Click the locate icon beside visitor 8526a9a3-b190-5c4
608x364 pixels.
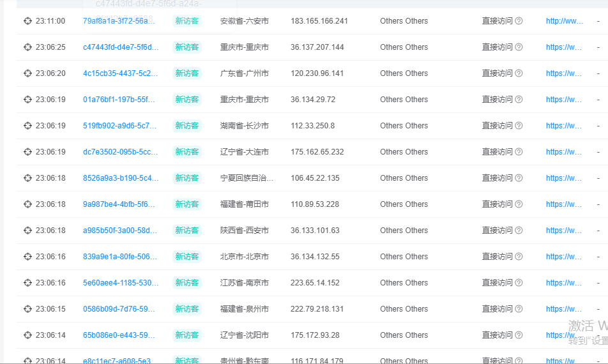click(27, 178)
